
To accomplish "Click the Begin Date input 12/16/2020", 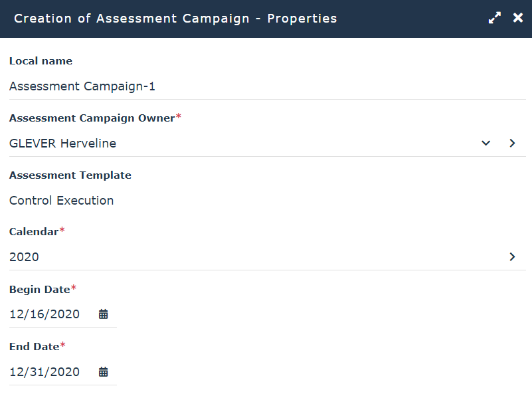I will click(x=45, y=314).
